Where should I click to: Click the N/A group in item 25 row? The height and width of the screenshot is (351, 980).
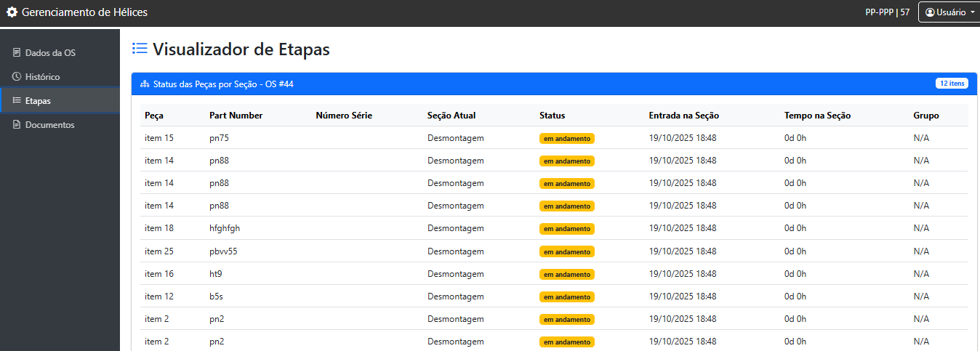click(x=921, y=251)
